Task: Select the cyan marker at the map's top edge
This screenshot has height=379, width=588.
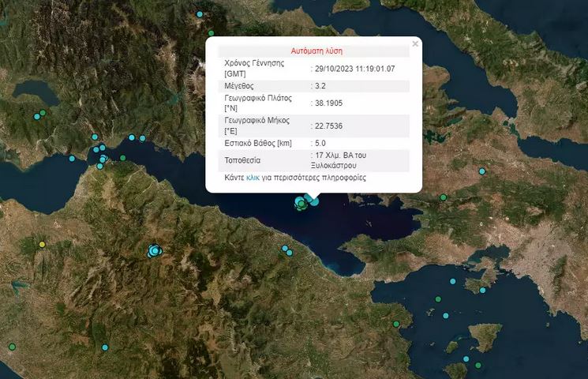Action: tap(200, 14)
